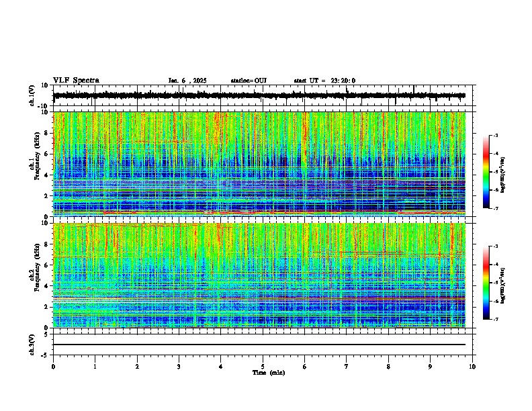Click the ch.2 "Frequency (kHz)" axis label

click(x=37, y=267)
